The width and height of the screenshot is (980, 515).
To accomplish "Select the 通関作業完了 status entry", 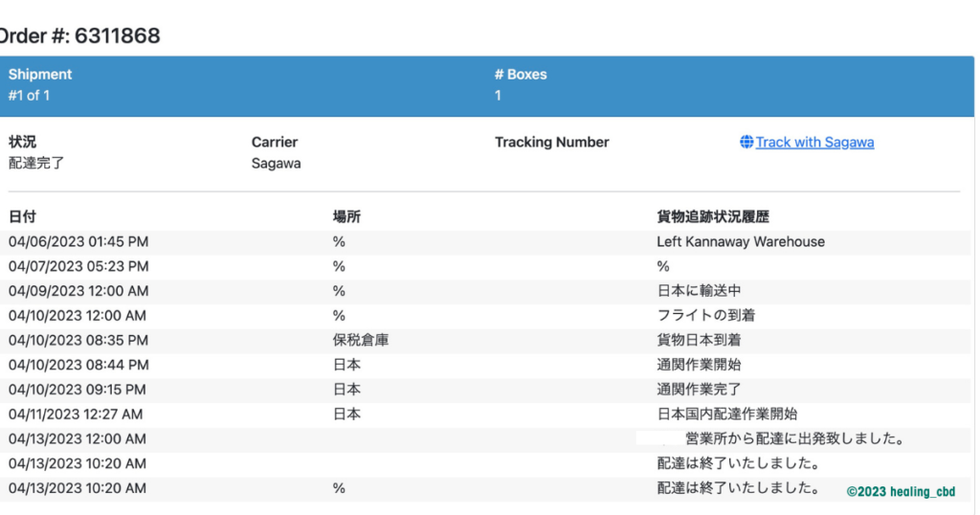I will point(699,390).
